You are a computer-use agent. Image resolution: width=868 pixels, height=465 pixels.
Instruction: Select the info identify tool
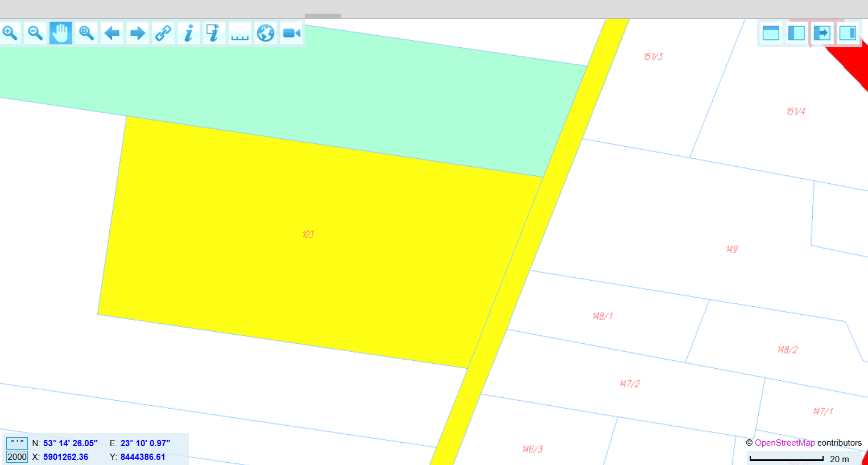(189, 33)
